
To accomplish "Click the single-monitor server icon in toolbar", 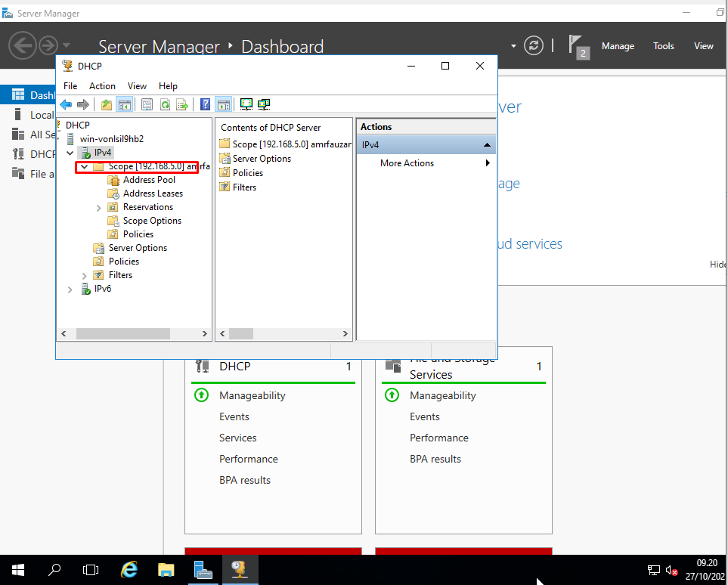I will click(246, 104).
